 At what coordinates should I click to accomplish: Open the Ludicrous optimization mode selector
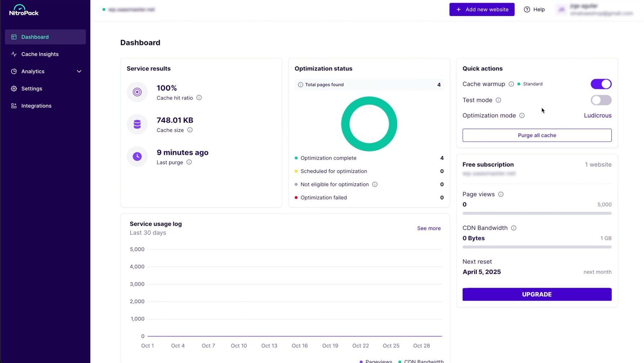(x=598, y=115)
